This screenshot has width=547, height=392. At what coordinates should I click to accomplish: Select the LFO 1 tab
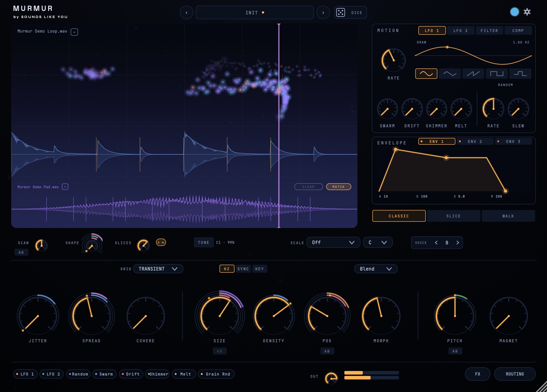click(x=432, y=30)
